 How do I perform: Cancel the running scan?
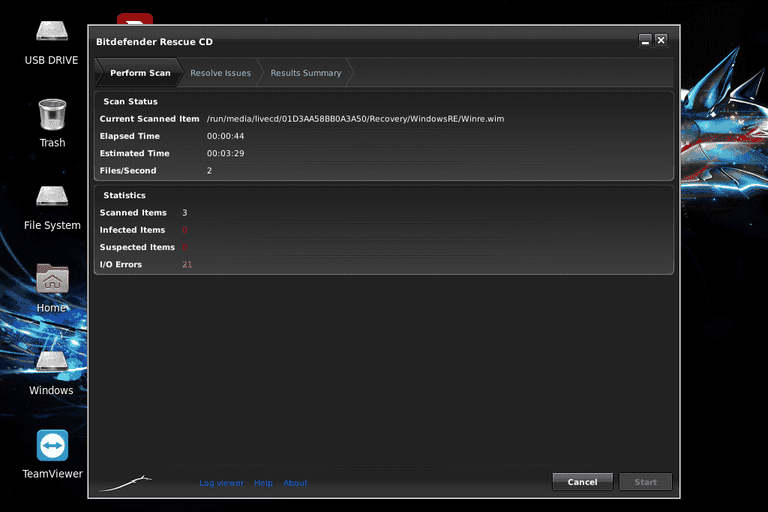click(x=582, y=482)
